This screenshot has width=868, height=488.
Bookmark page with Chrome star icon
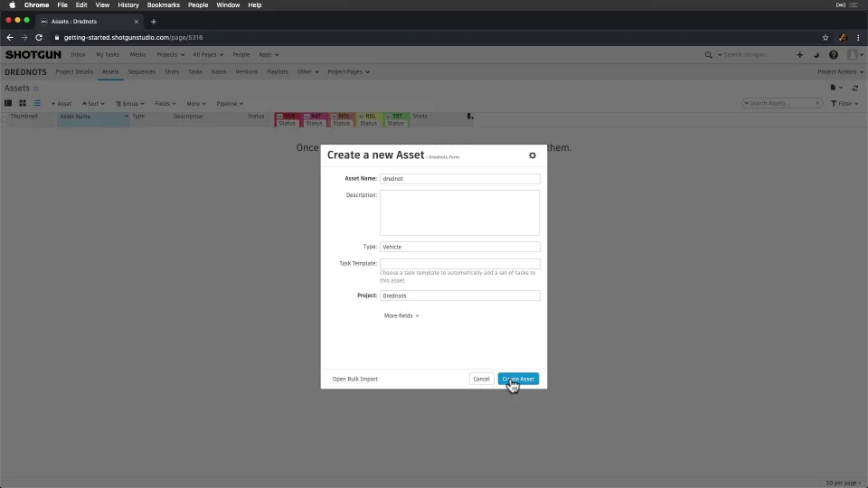[826, 38]
